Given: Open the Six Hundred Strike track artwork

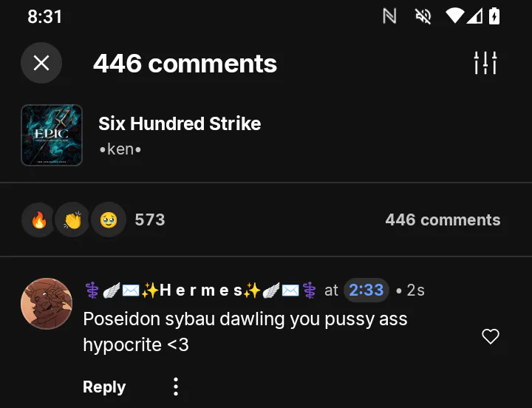Looking at the screenshot, I should point(52,135).
